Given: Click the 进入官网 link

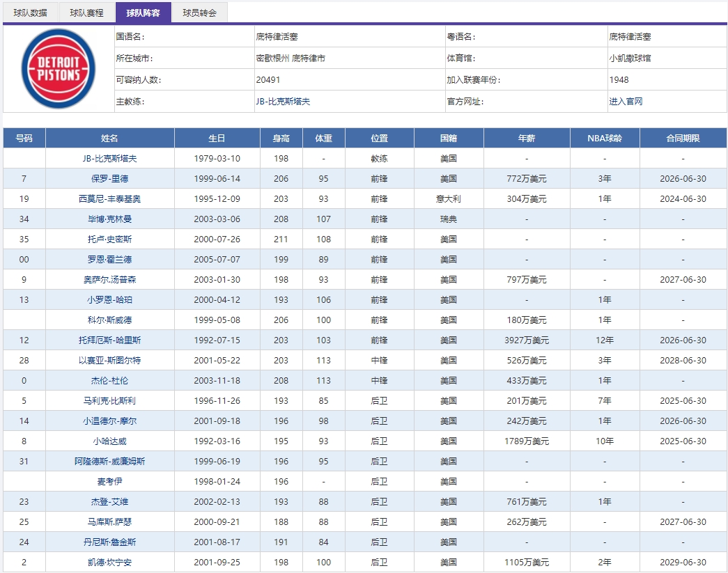Looking at the screenshot, I should pyautogui.click(x=624, y=101).
